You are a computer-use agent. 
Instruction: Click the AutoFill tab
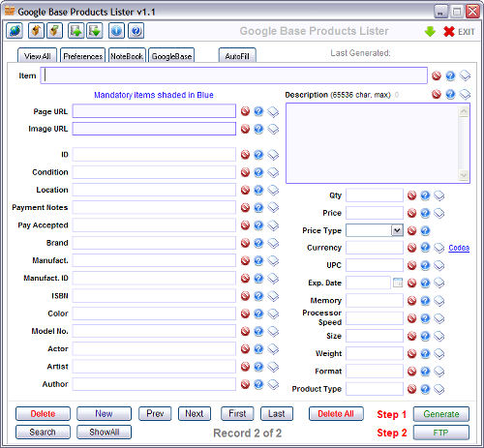pyautogui.click(x=237, y=56)
